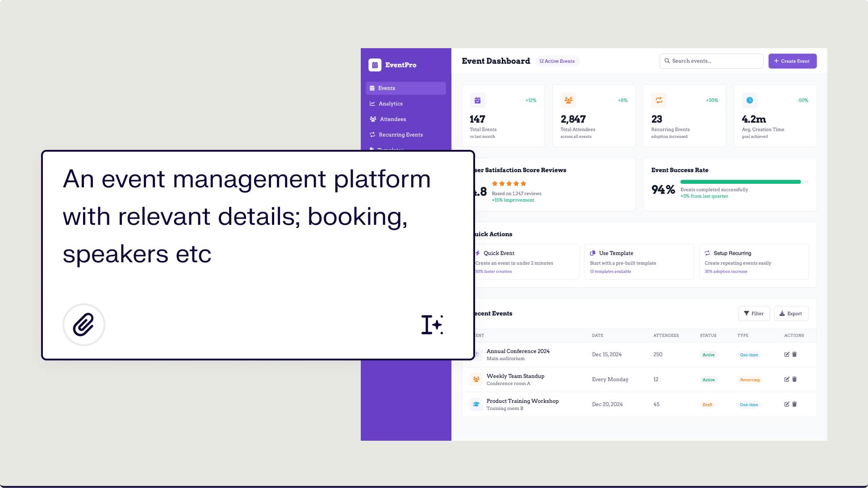Screen dimensions: 868x488
Task: Click the paperclip attachment icon on the note card
Action: click(84, 325)
